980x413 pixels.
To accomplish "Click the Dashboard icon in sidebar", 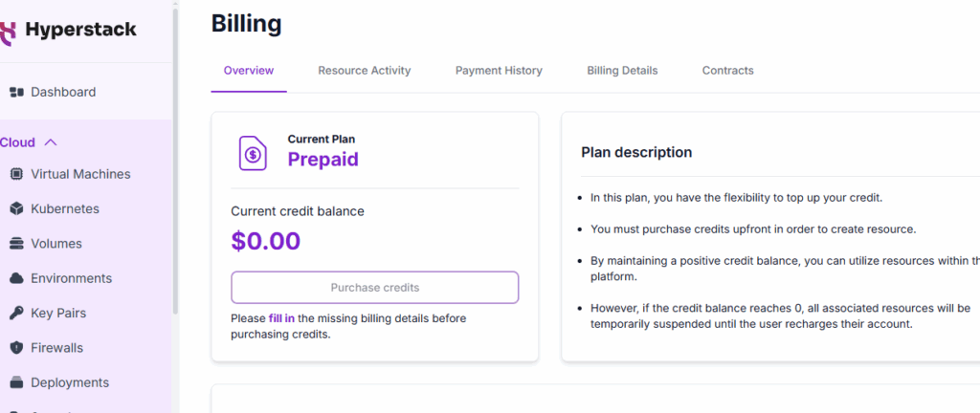I will [x=16, y=93].
